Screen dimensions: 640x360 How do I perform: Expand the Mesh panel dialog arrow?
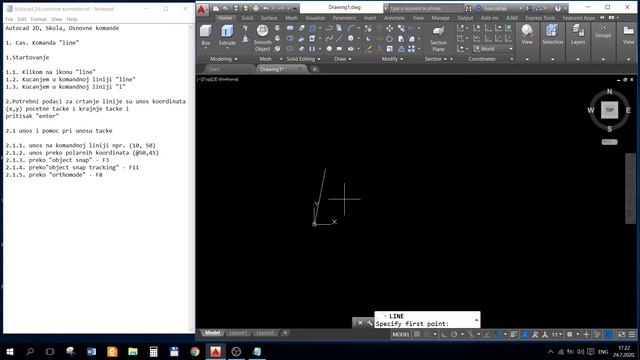tap(281, 59)
